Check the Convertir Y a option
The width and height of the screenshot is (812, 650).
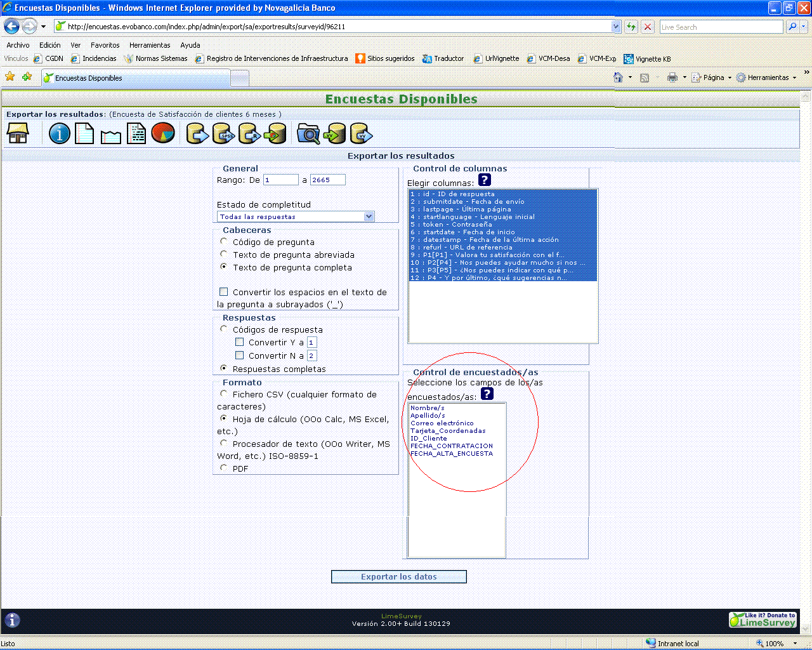pos(240,342)
